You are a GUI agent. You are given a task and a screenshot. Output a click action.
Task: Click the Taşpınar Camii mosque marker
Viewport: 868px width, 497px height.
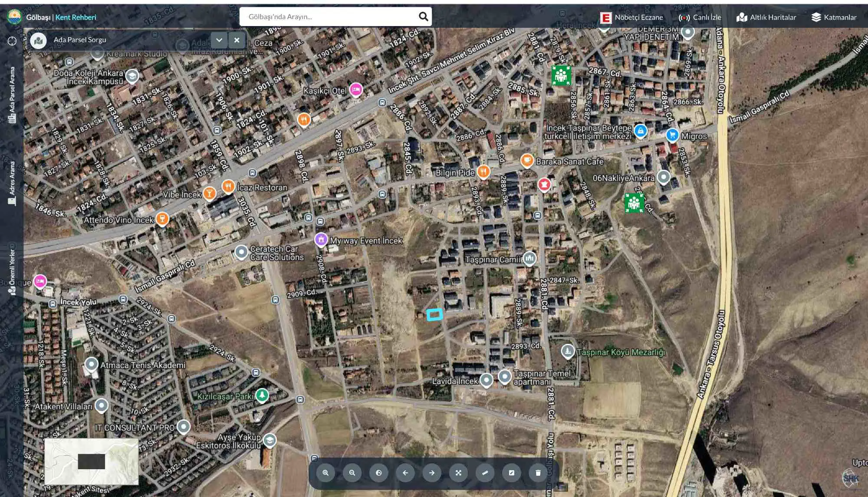coord(529,259)
